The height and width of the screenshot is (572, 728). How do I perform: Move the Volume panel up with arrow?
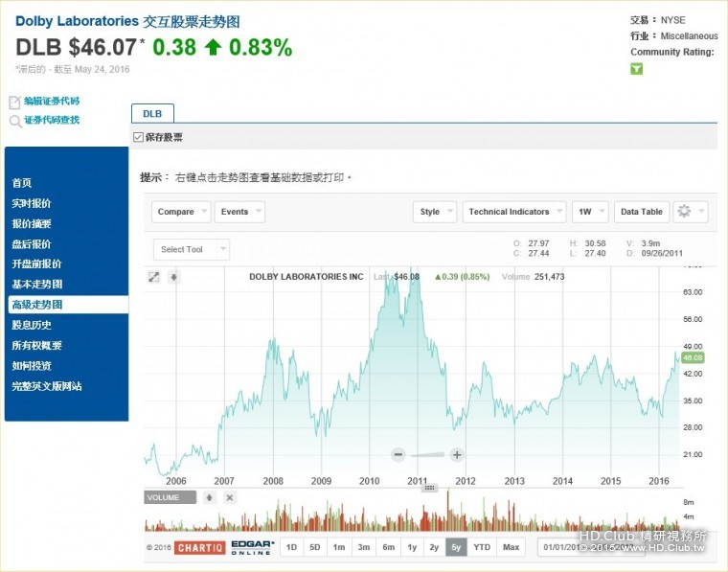click(x=209, y=497)
